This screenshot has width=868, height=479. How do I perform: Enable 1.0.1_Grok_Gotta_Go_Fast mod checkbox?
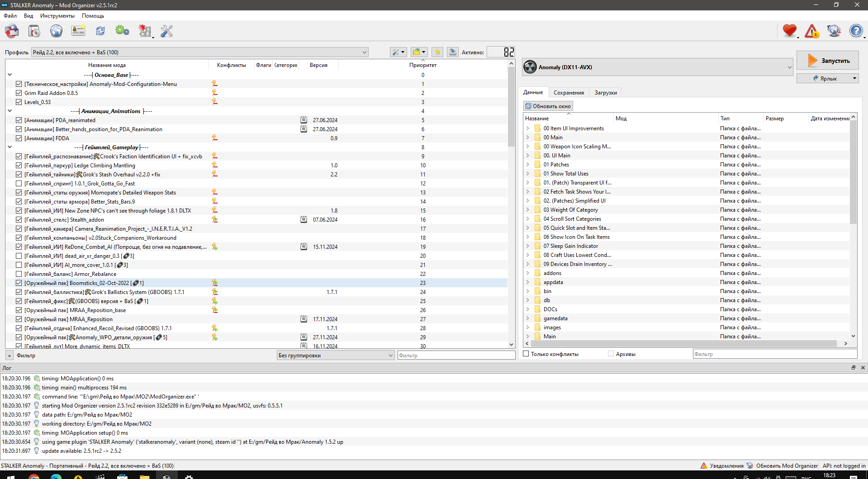(19, 183)
